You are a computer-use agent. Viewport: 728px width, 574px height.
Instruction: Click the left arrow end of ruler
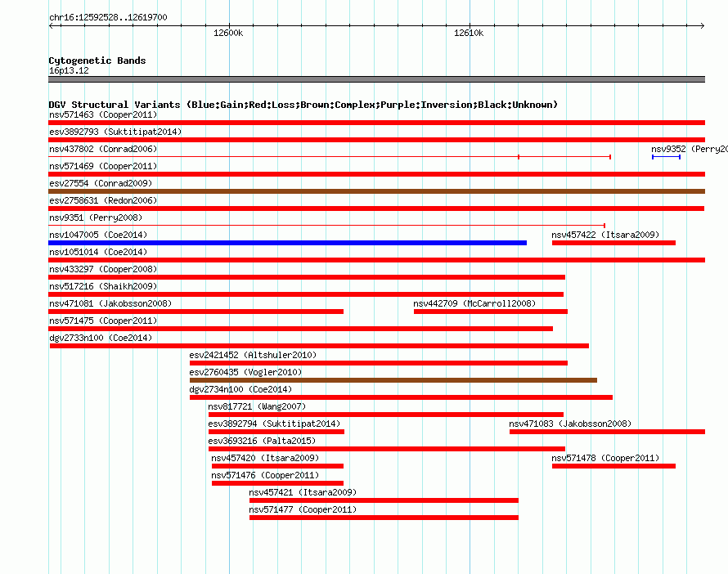51,25
